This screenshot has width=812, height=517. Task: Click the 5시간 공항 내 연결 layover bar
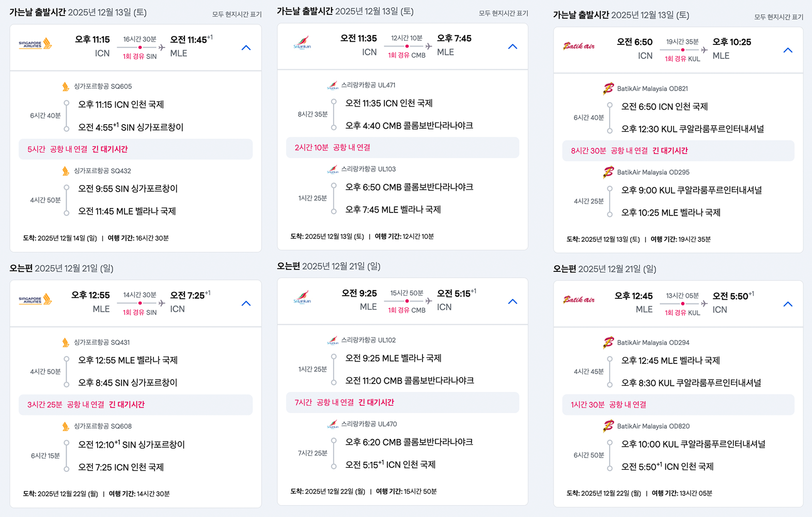(135, 149)
